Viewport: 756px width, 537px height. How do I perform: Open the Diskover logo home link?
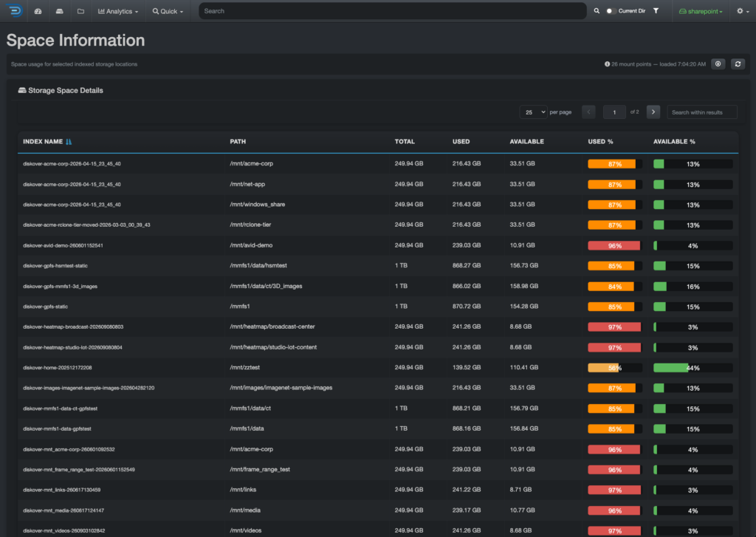coord(15,10)
